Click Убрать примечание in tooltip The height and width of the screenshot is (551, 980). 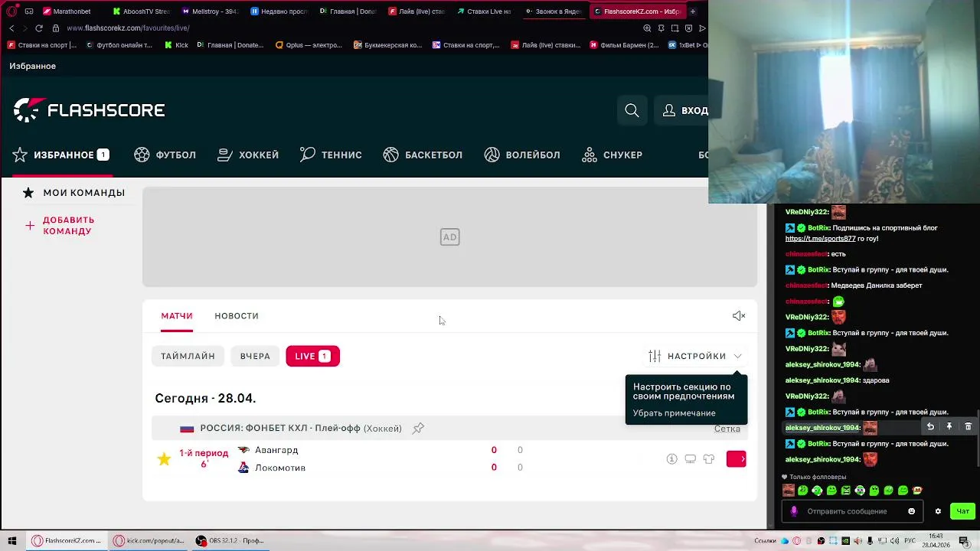coord(674,413)
